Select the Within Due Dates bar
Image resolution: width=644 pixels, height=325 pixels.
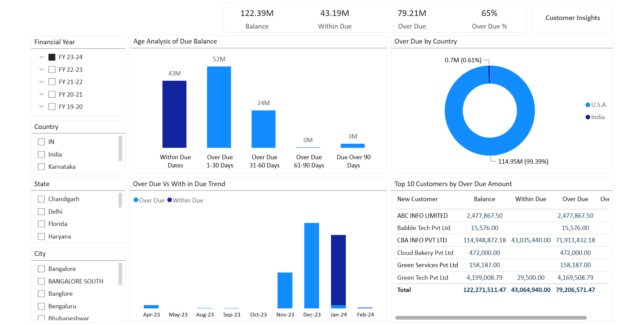pos(174,114)
